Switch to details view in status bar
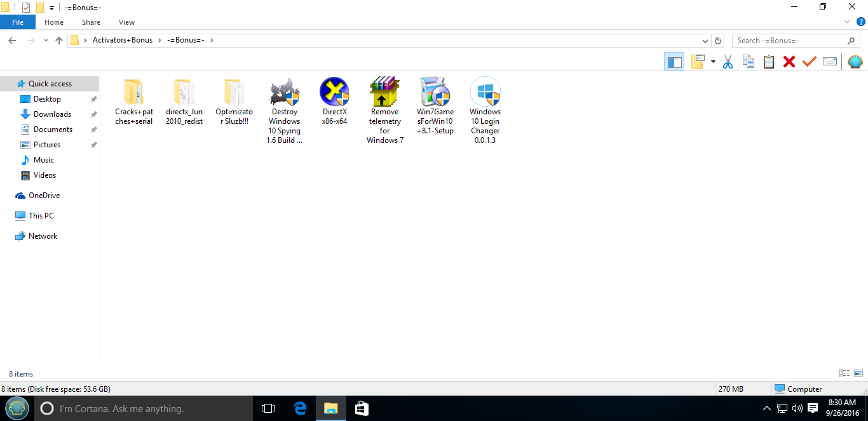The width and height of the screenshot is (868, 421). point(844,373)
